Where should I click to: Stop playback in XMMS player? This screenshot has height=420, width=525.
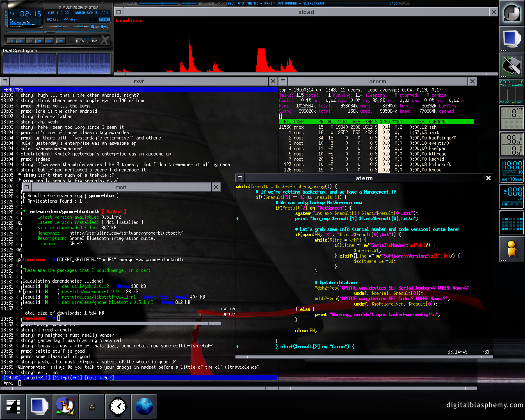[40, 41]
